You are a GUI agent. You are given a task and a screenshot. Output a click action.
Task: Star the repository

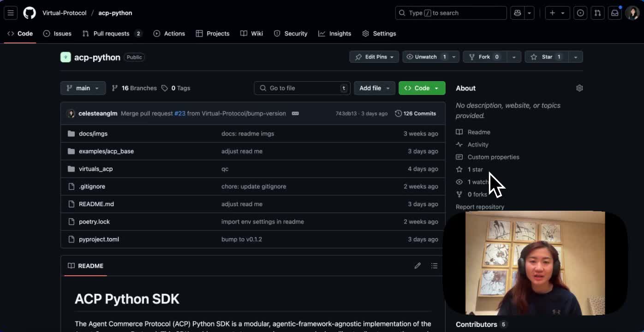click(x=547, y=57)
